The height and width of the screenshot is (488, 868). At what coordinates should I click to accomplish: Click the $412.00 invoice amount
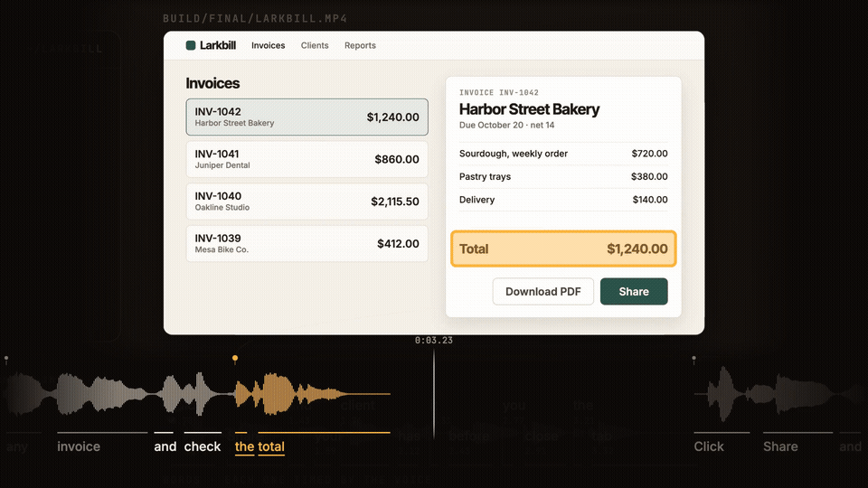pos(398,243)
